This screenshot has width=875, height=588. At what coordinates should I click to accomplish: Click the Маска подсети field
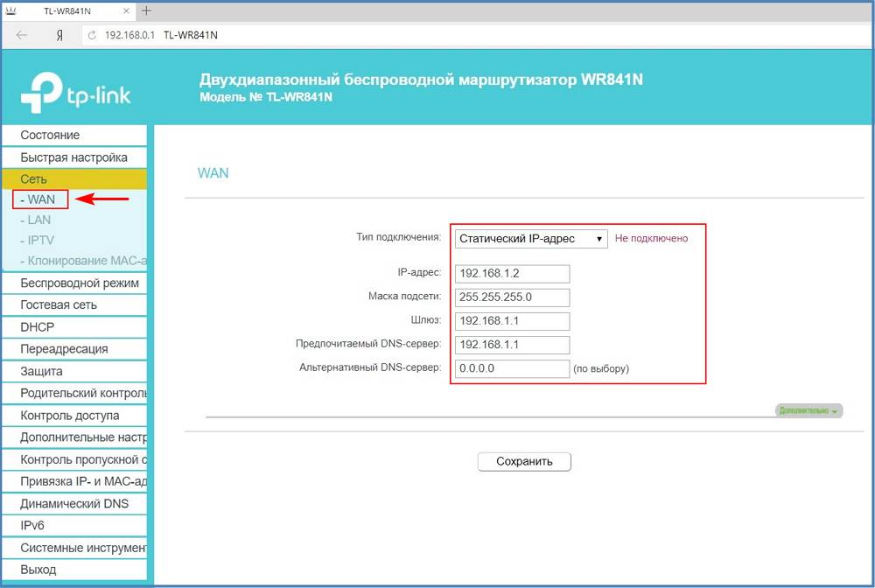(x=512, y=297)
